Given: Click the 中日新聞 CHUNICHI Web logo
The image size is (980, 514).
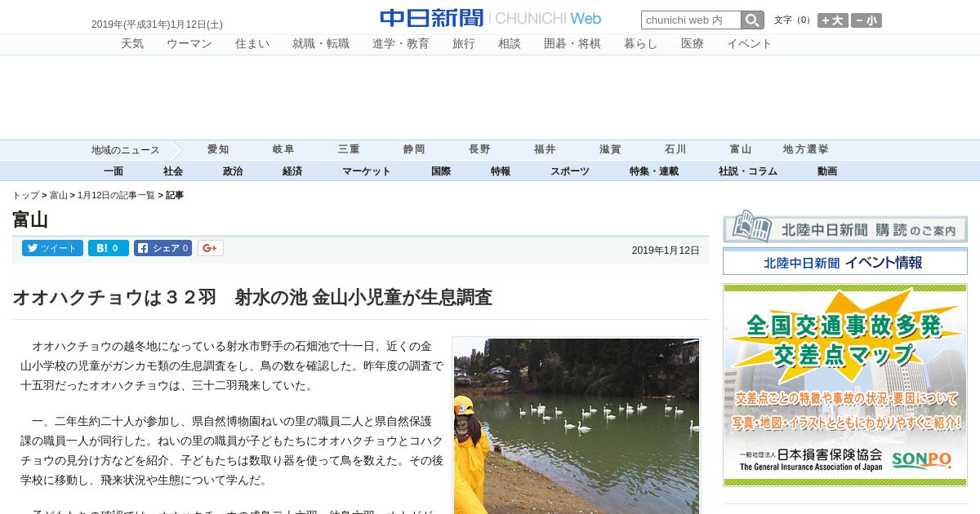Looking at the screenshot, I should (490, 18).
